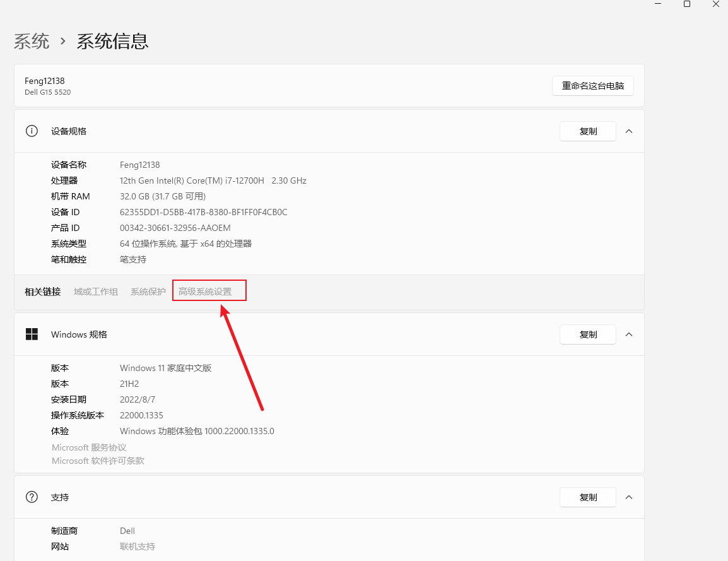Screen dimensions: 728x561
Task: Collapse the Windows 规格 section chevron
Action: [629, 334]
